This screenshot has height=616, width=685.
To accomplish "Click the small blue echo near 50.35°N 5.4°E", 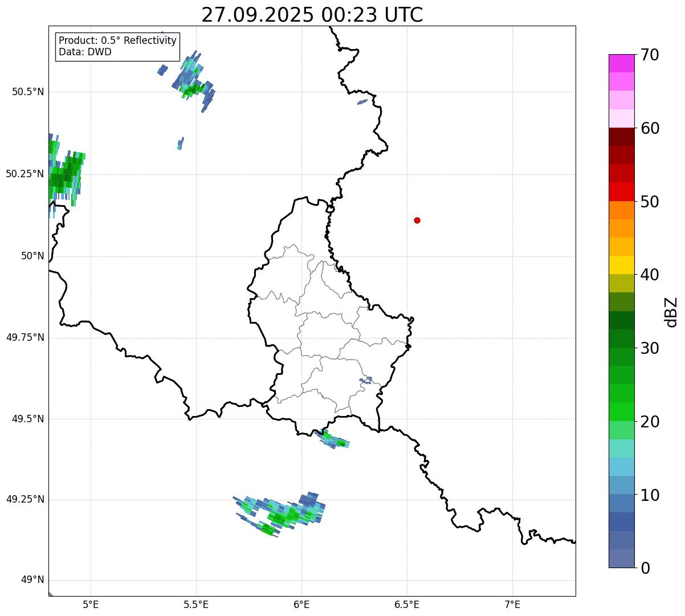I will 181,143.
